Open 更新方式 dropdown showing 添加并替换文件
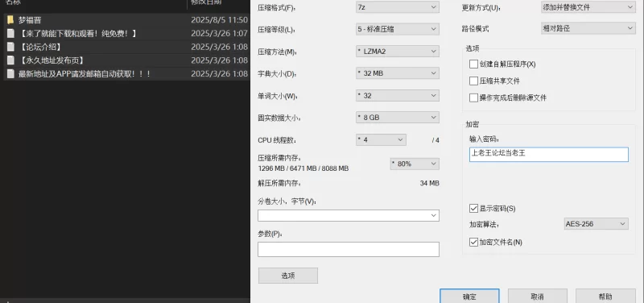 click(588, 7)
